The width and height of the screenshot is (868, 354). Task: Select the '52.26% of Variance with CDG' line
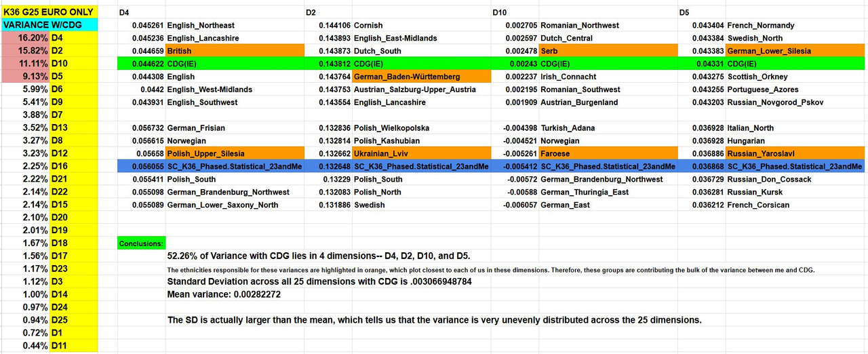(319, 256)
